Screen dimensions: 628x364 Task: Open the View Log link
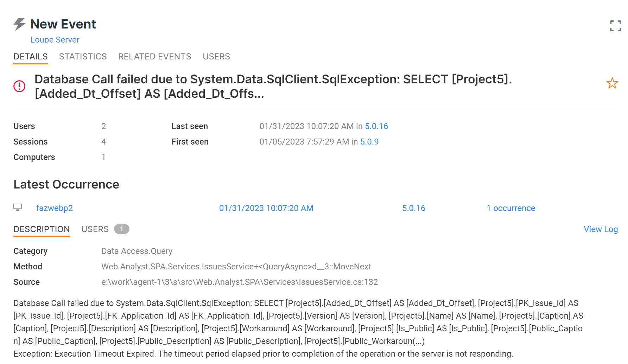[601, 229]
